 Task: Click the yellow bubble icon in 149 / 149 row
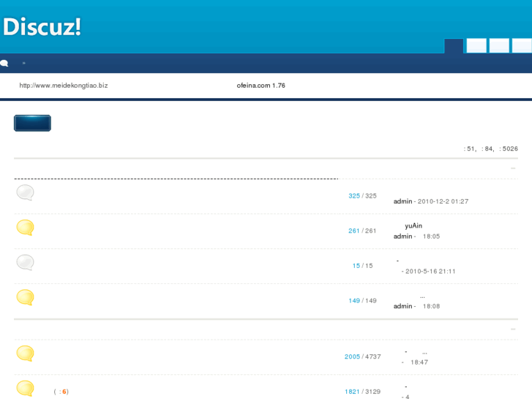pyautogui.click(x=26, y=297)
